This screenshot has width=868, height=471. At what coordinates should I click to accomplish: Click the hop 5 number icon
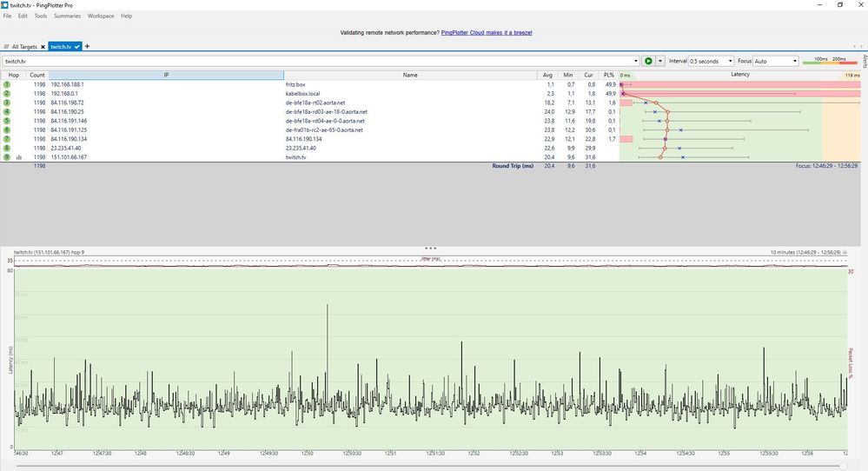tap(6, 121)
